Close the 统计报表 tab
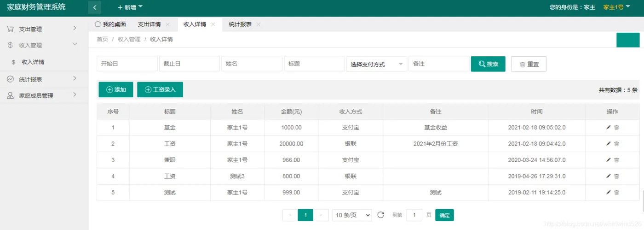Screen dimensions: 644x230 pyautogui.click(x=259, y=24)
